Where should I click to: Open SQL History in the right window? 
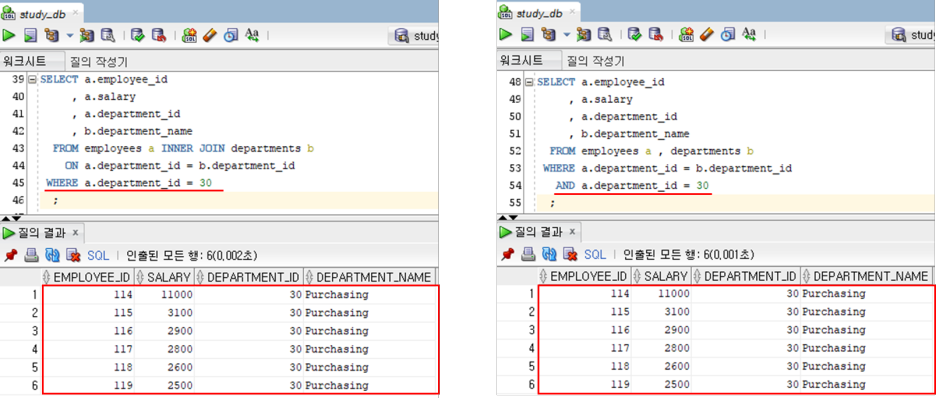[728, 35]
